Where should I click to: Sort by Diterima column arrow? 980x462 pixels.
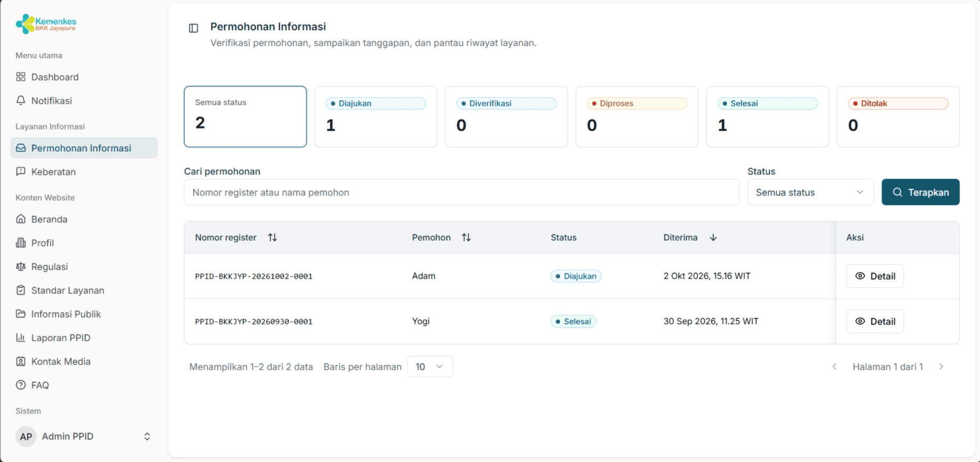713,238
